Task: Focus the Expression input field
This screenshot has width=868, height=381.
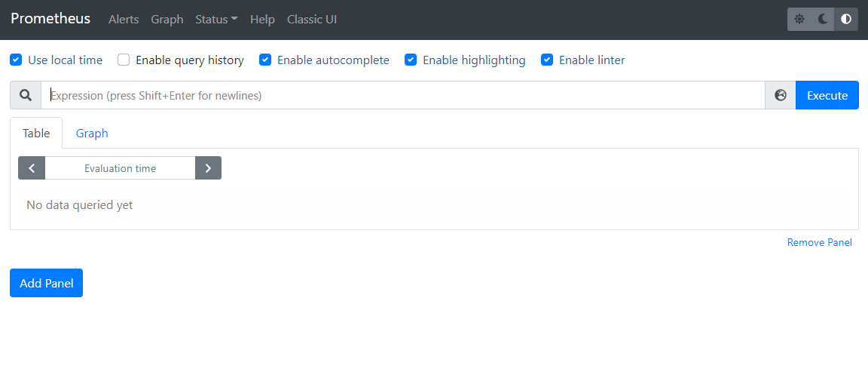Action: [x=403, y=95]
